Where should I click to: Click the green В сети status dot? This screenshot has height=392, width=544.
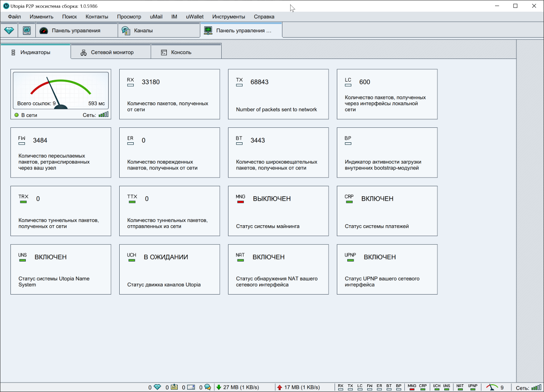coord(16,115)
